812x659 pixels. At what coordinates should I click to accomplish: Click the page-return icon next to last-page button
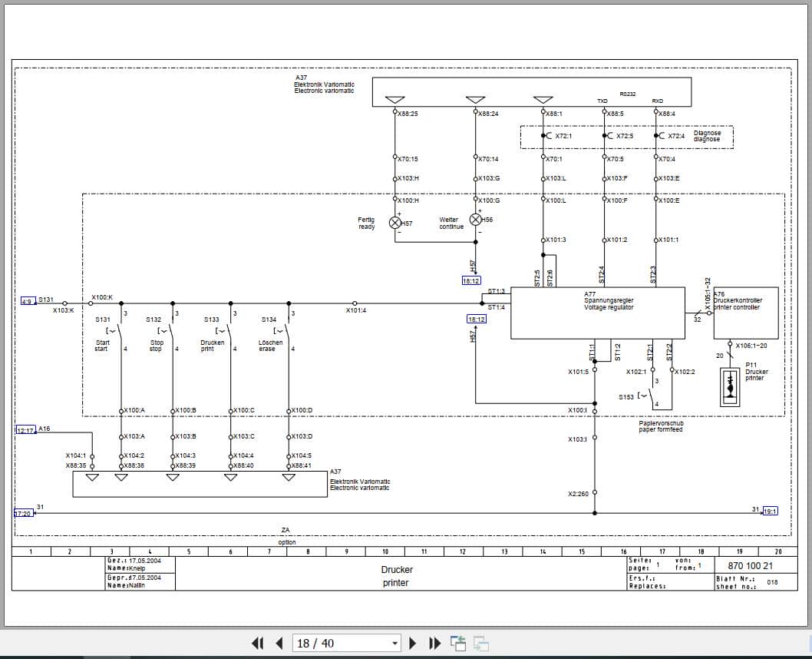tap(457, 644)
